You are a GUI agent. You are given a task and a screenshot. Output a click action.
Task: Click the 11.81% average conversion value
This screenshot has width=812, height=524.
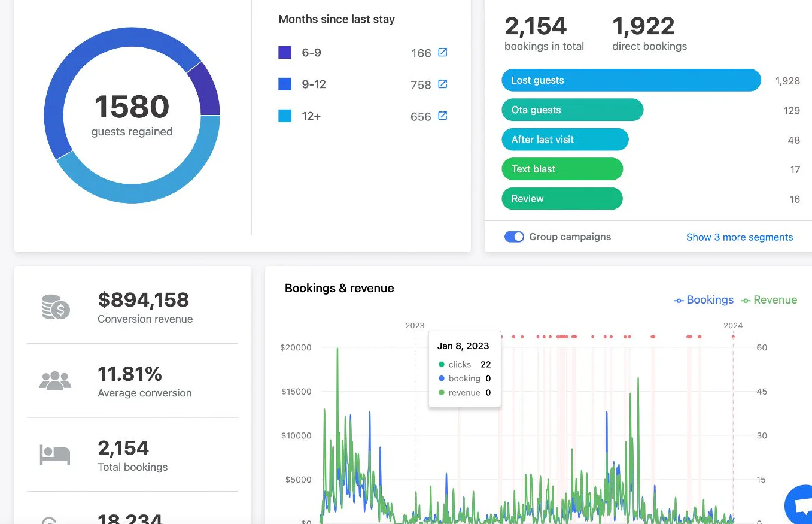(130, 374)
